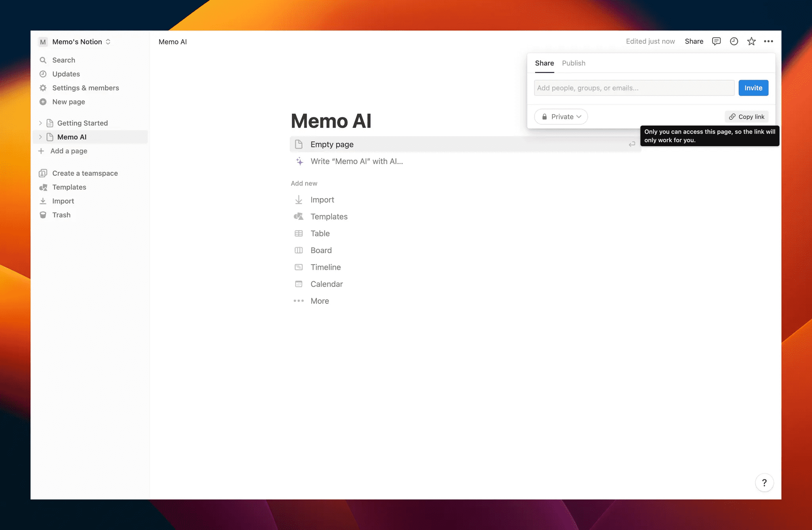The width and height of the screenshot is (812, 530).
Task: Click the Edited just now text
Action: pos(650,41)
